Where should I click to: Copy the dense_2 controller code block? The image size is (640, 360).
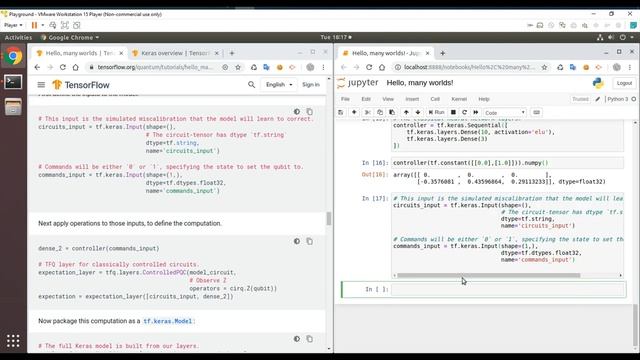tap(309, 241)
